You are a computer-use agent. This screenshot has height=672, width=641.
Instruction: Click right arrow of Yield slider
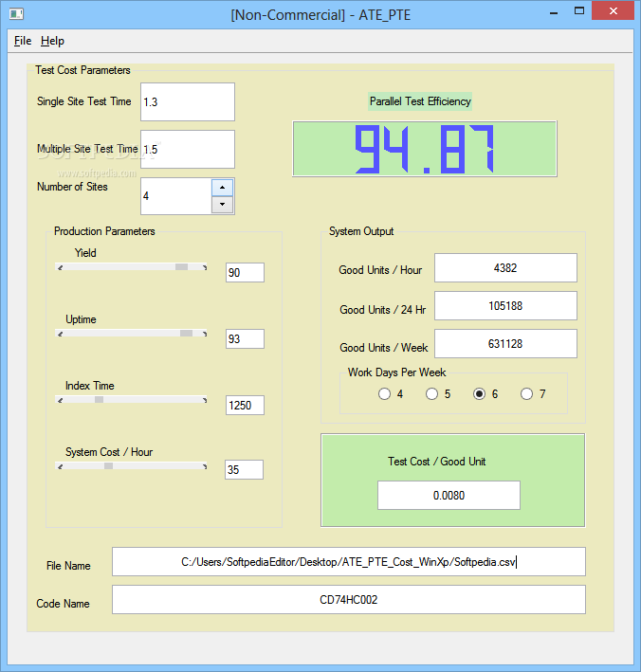point(205,267)
